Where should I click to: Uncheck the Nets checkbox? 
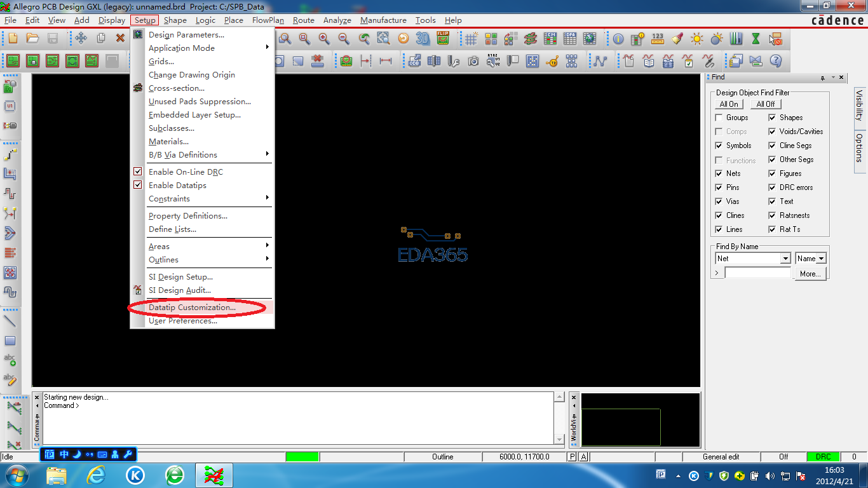pos(719,173)
